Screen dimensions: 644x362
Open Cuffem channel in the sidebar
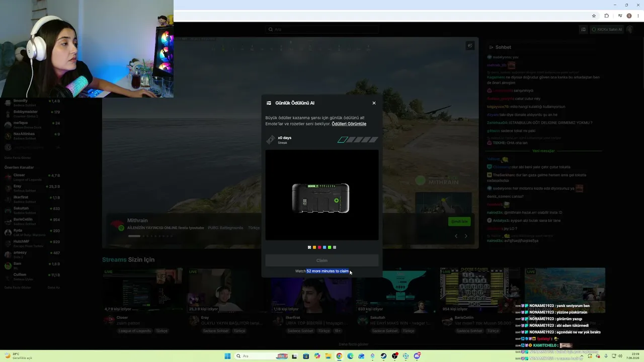32,277
